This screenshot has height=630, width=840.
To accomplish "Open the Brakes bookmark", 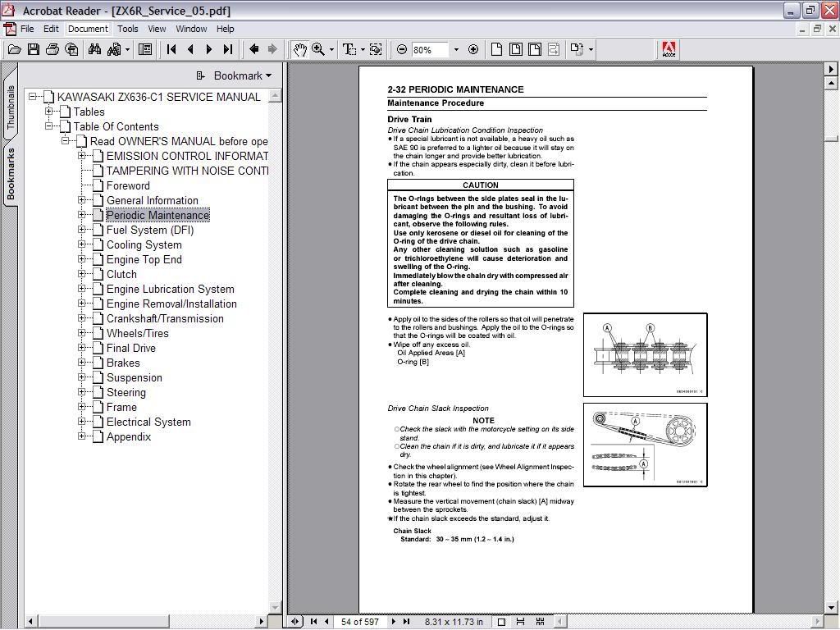I will click(x=123, y=363).
